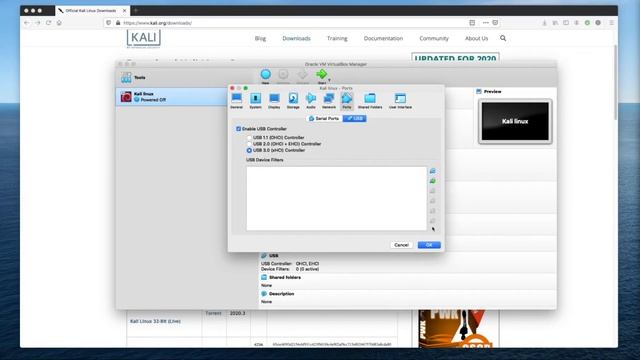Select Official Kali Linux Downloads browser tab
The height and width of the screenshot is (360, 640).
pos(92,11)
